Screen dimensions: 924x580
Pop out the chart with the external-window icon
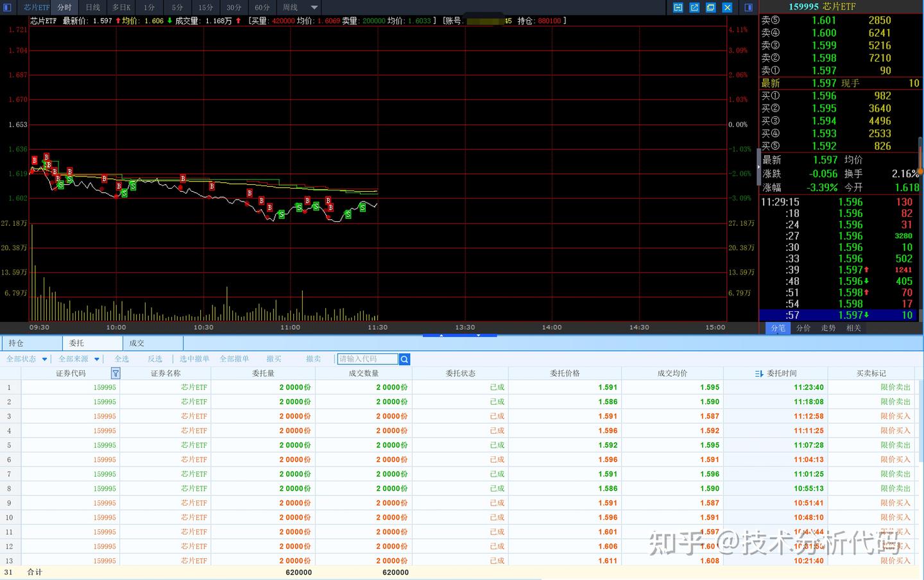694,8
